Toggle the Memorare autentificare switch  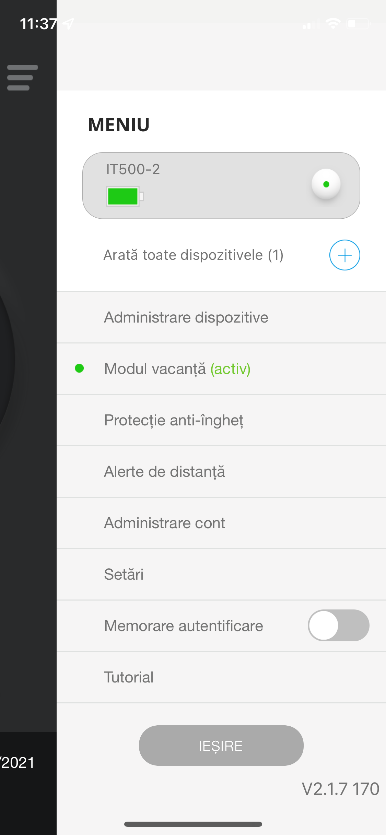[339, 625]
